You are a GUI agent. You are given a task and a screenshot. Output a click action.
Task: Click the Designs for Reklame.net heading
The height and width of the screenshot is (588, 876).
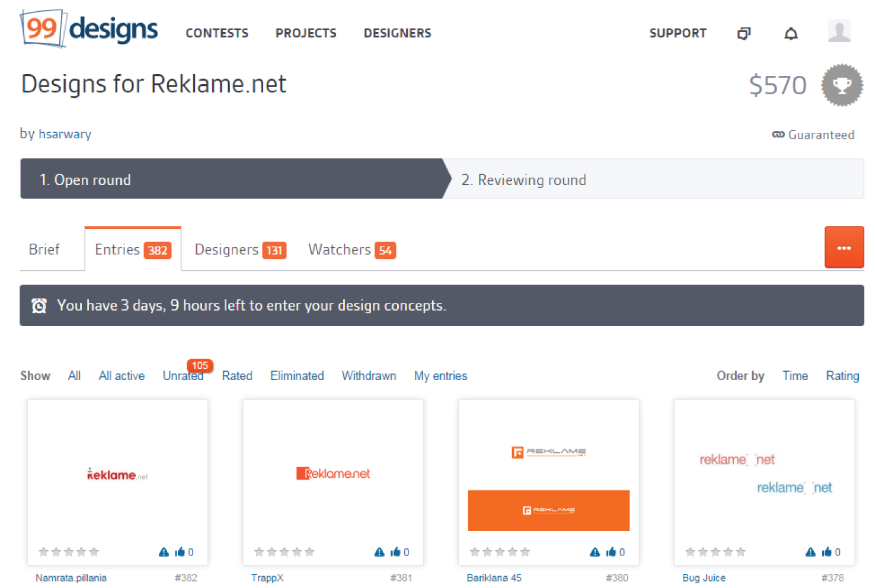point(154,84)
